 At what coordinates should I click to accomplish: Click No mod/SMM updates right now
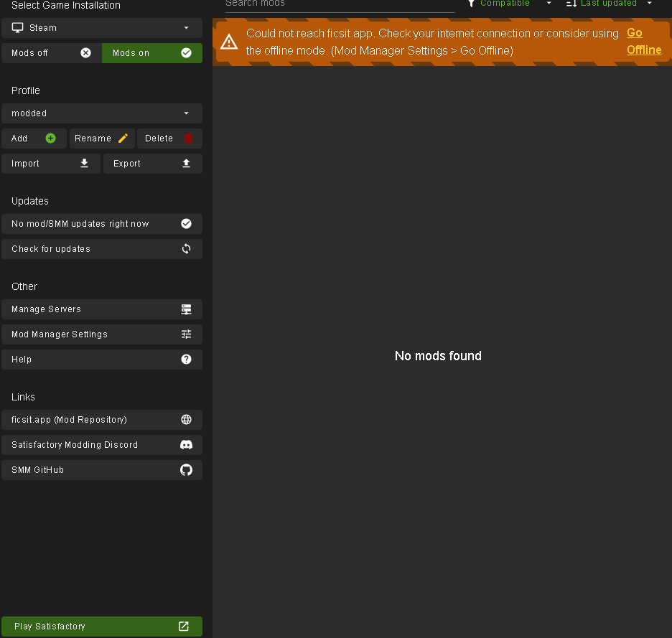(x=102, y=224)
